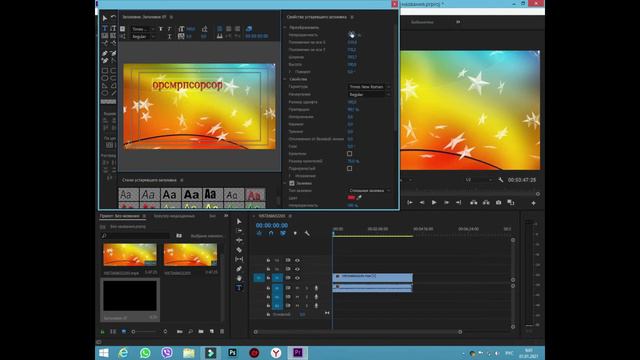Screen dimensions: 640x360
Task: Hide the topmost video track eye
Action: point(298,260)
